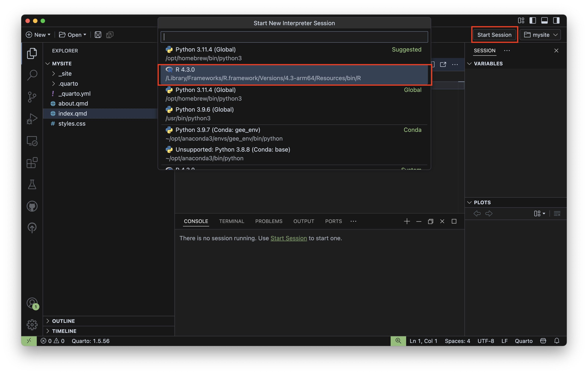Open Session panel more actions ellipsis
This screenshot has width=588, height=374.
pyautogui.click(x=507, y=51)
